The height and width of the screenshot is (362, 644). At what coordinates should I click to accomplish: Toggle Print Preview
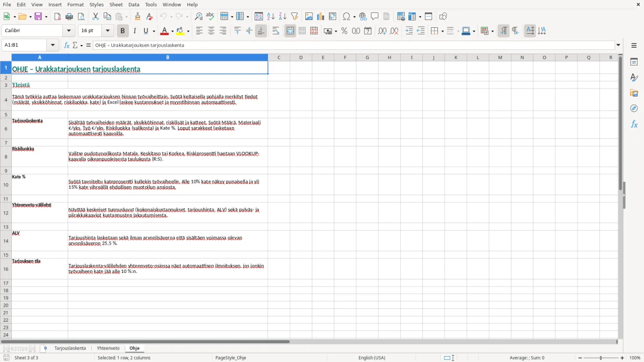tap(81, 17)
